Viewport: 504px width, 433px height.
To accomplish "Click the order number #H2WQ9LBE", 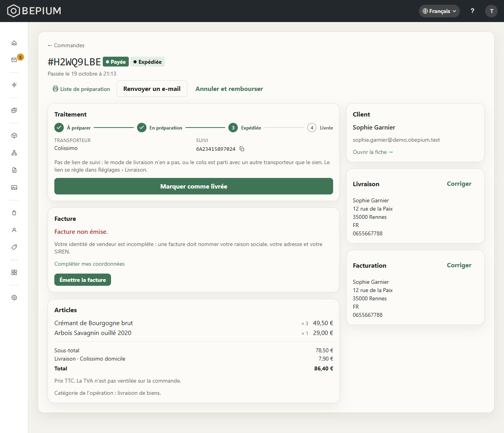I will point(74,62).
